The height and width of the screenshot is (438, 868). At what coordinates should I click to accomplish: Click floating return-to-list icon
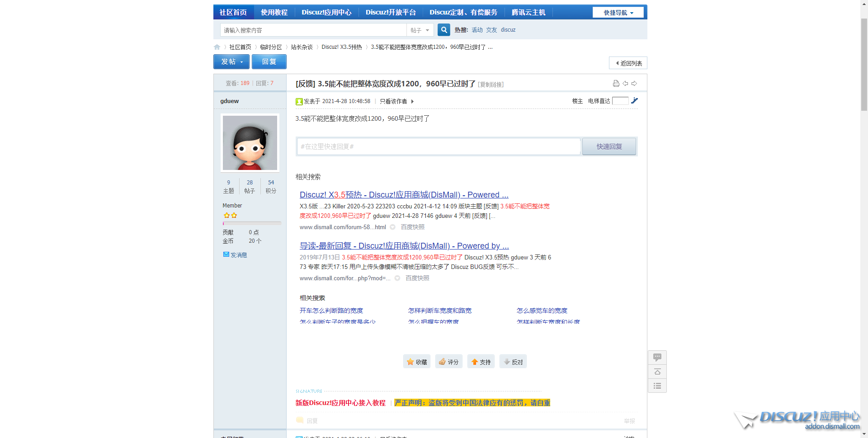point(657,386)
